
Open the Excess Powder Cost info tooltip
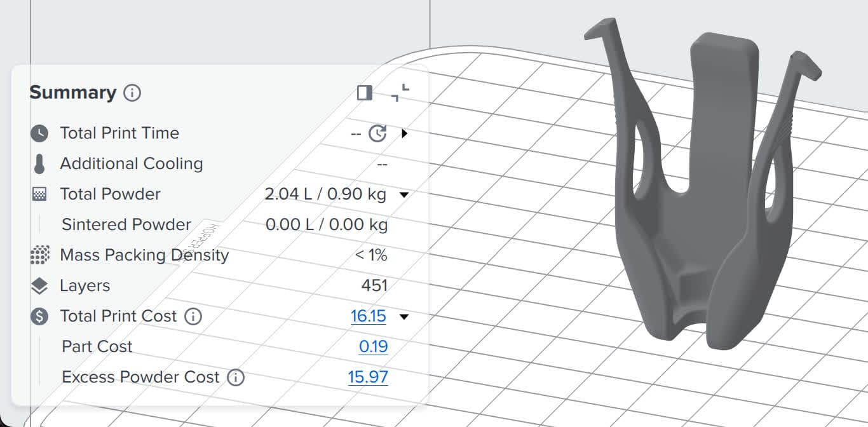tap(236, 377)
